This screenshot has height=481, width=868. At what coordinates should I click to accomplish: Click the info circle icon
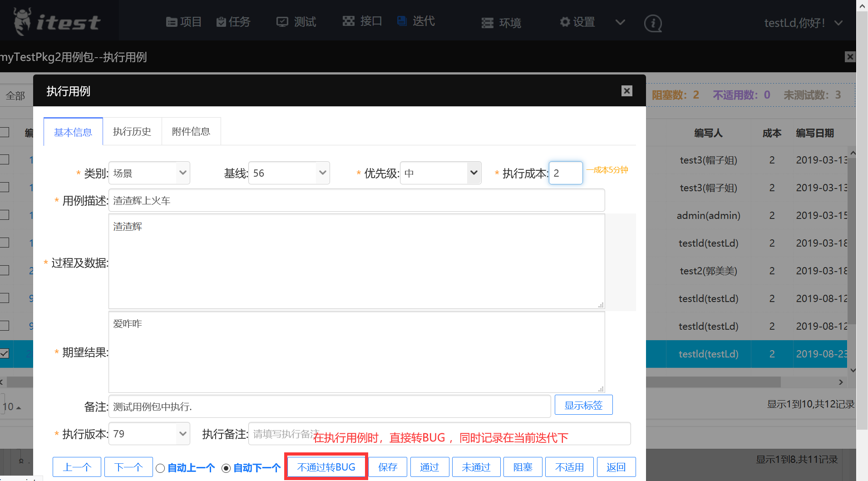coord(653,23)
